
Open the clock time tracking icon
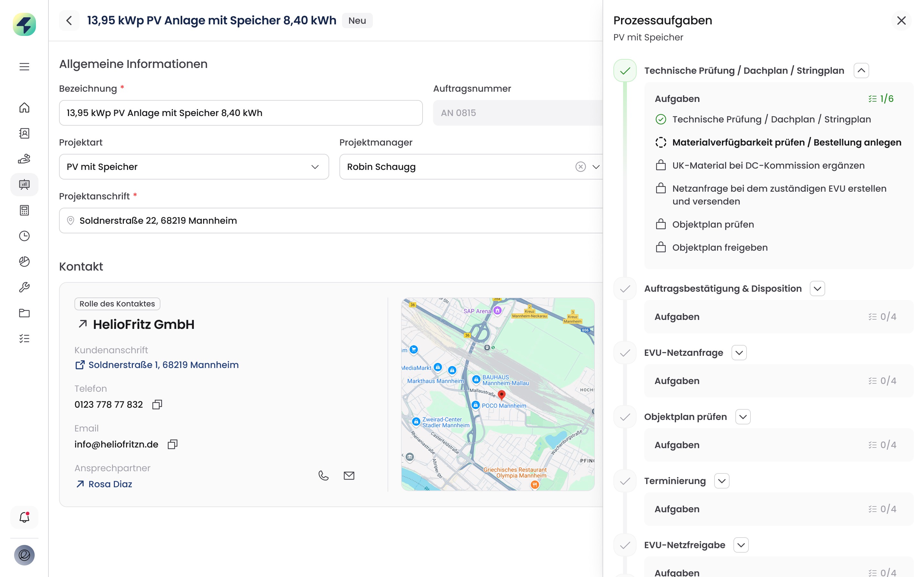[24, 236]
